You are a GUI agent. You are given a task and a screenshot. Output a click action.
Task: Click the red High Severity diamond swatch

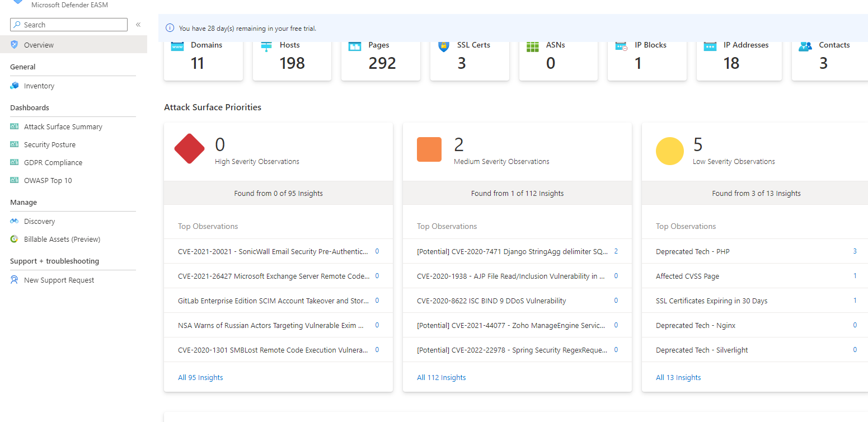tap(190, 149)
